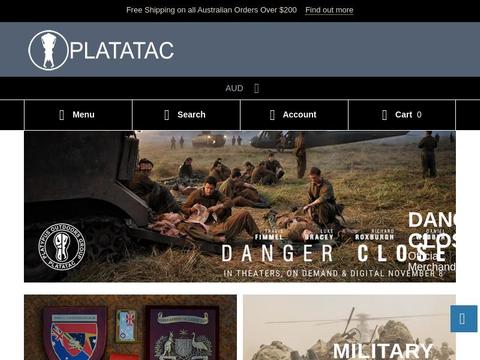
Task: Open the PLATATAC wordmark home link
Action: coord(122,51)
